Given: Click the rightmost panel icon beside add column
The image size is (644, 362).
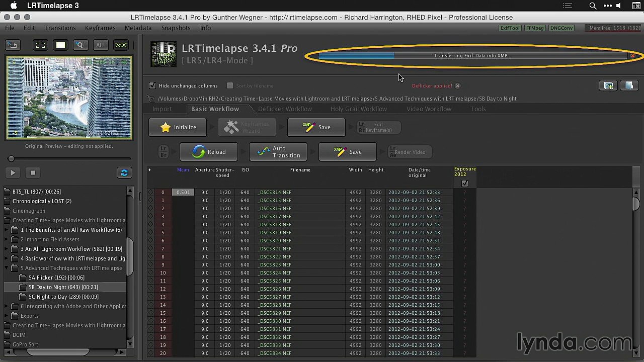Looking at the screenshot, I should pyautogui.click(x=629, y=85).
